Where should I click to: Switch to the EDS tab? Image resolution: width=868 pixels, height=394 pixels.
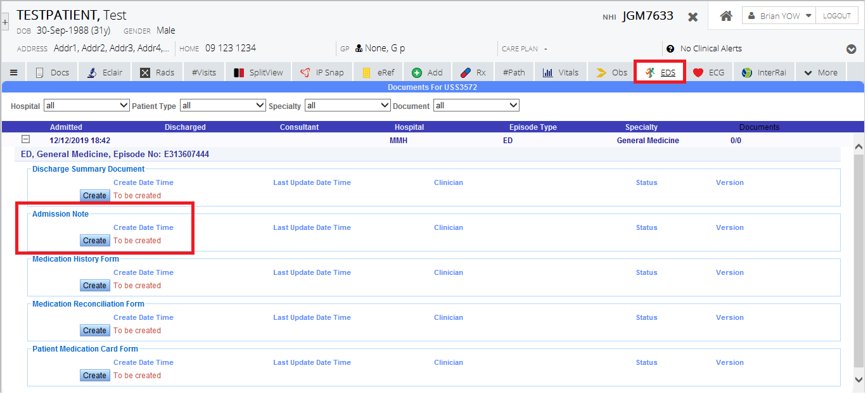pos(660,73)
